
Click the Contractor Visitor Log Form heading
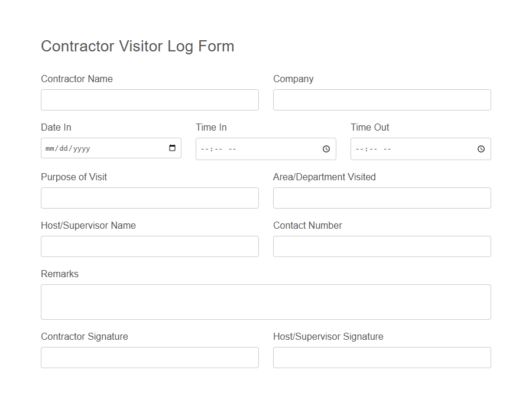137,46
